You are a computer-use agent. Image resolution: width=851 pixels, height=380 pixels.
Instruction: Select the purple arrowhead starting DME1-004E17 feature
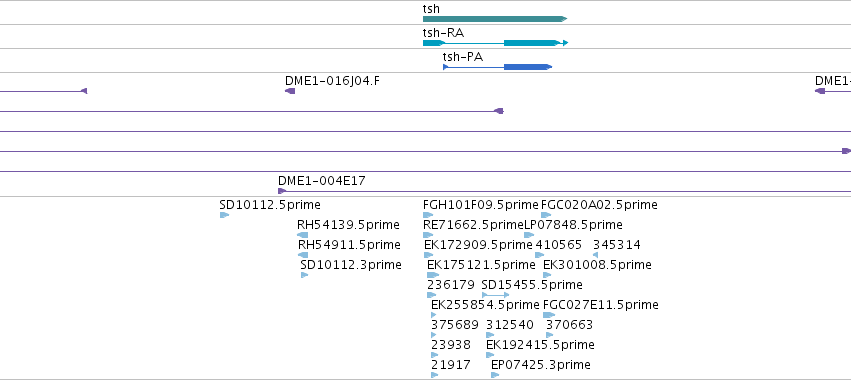[x=282, y=191]
